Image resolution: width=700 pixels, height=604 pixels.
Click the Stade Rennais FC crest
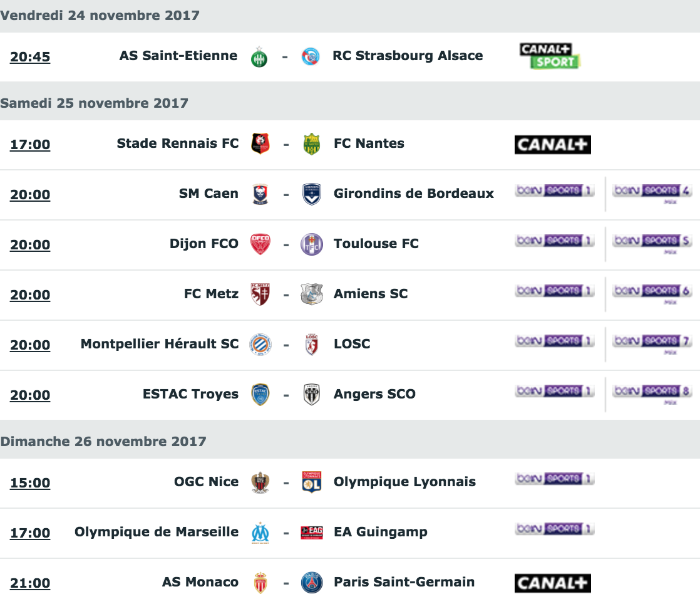coord(260,144)
